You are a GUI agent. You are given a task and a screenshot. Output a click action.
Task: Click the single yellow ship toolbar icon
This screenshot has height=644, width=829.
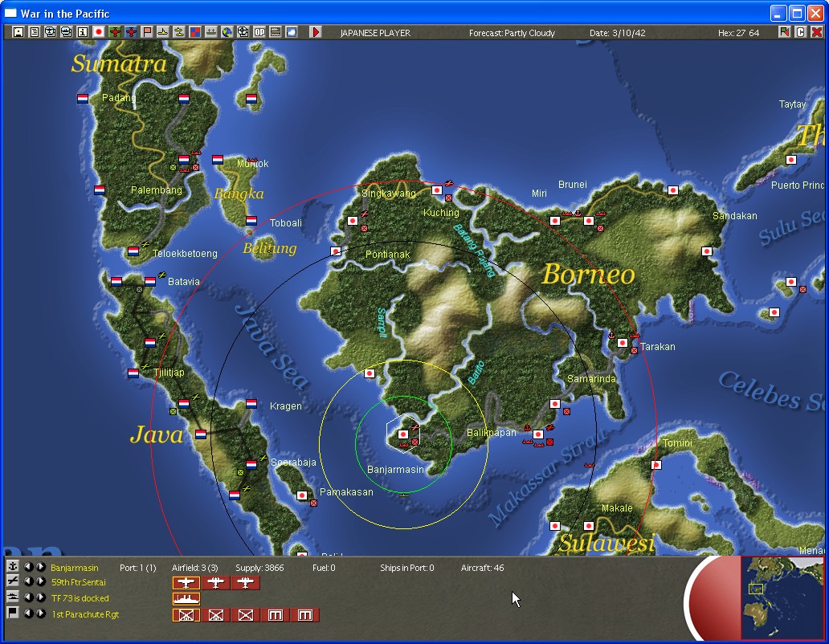coord(163,32)
